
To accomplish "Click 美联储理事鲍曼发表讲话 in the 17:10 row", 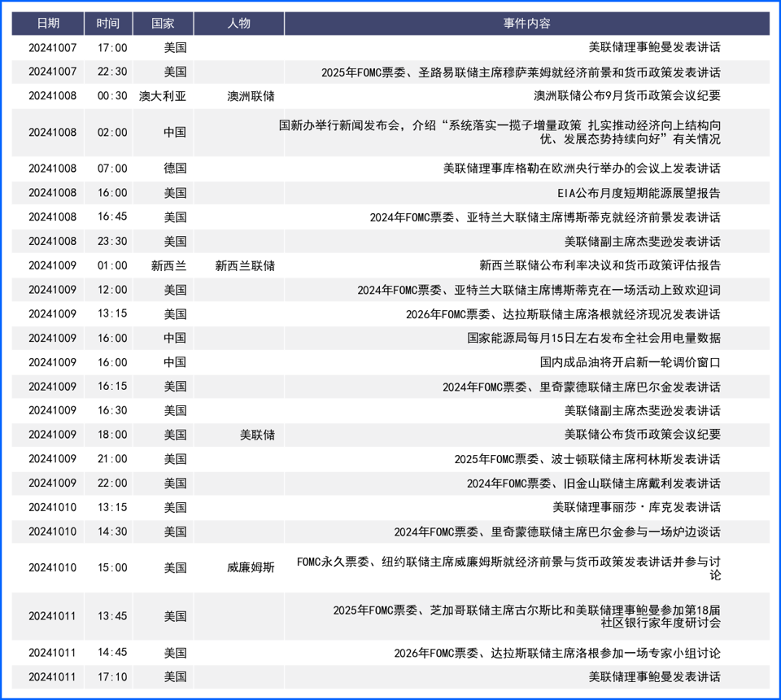I will click(x=654, y=676).
